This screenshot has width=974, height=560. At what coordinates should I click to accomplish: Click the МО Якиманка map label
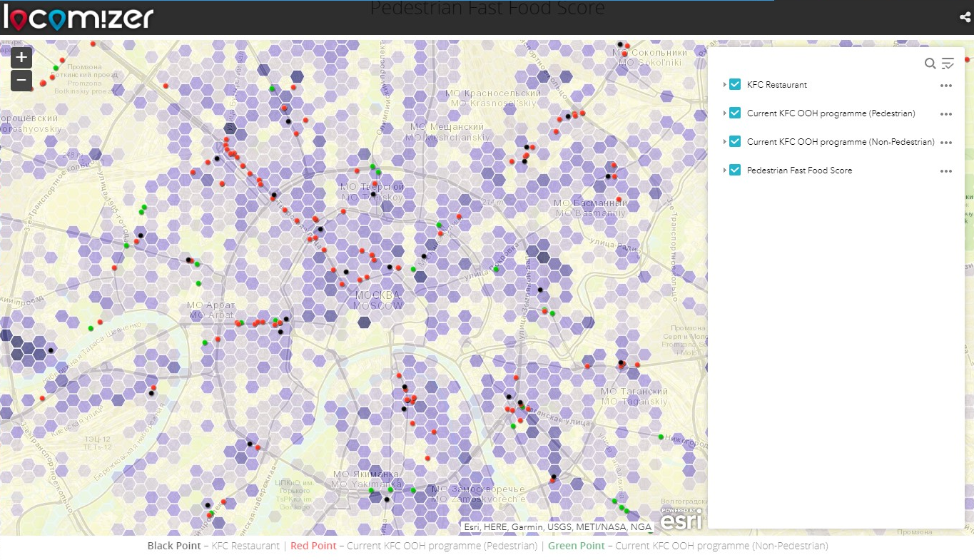(366, 479)
